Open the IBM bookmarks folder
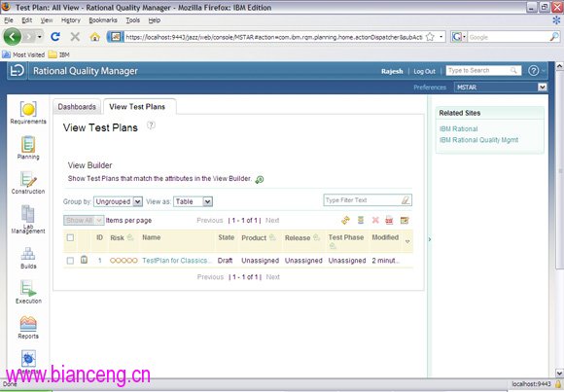The width and height of the screenshot is (564, 392). click(x=59, y=54)
